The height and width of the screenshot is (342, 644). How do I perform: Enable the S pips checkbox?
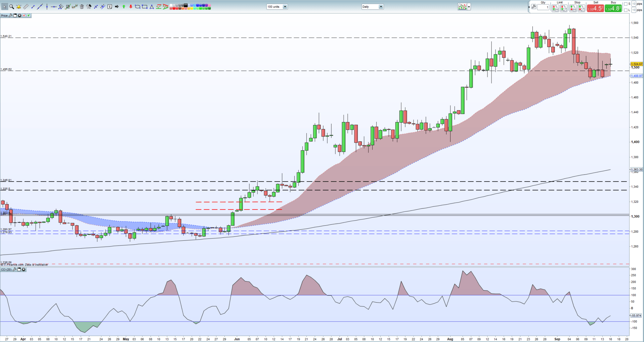626,4
